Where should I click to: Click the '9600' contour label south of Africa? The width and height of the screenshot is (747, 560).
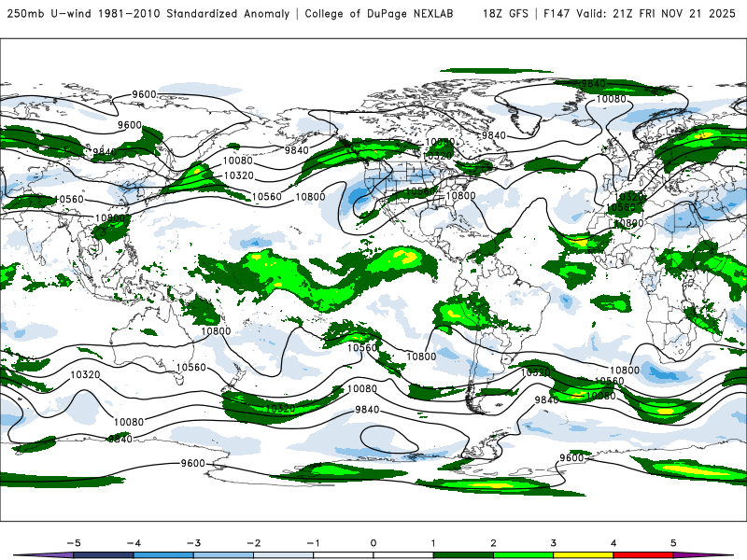click(571, 457)
